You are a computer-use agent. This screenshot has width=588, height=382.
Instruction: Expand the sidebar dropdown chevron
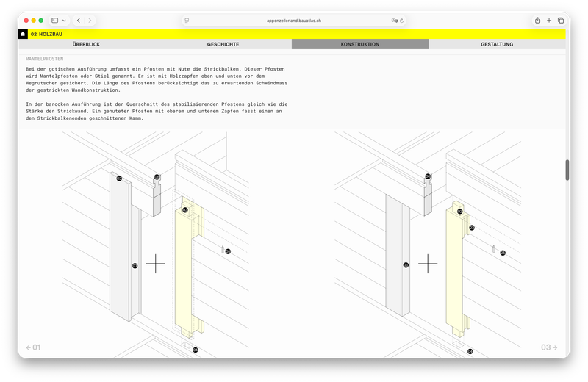(64, 21)
